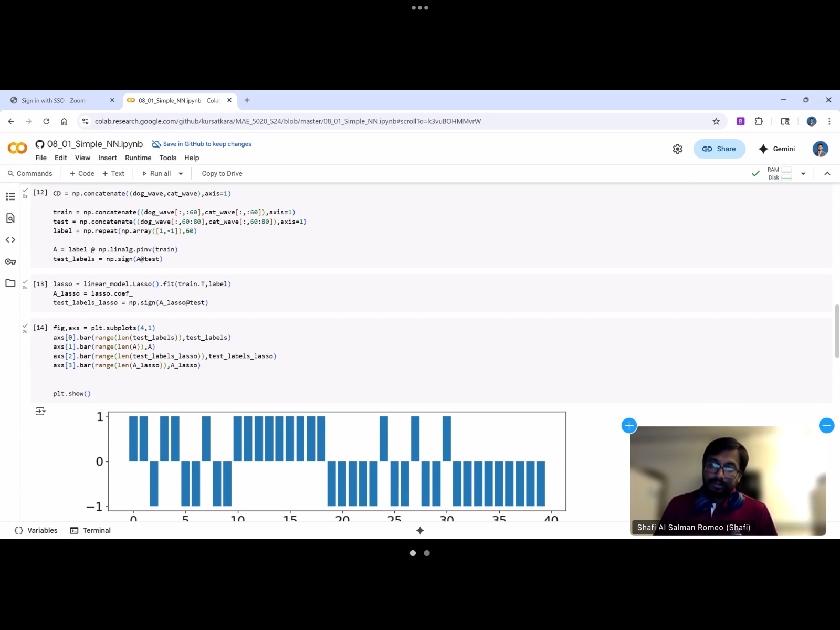Viewport: 840px width, 630px height.
Task: Click the browser address bar URL
Action: click(x=288, y=121)
